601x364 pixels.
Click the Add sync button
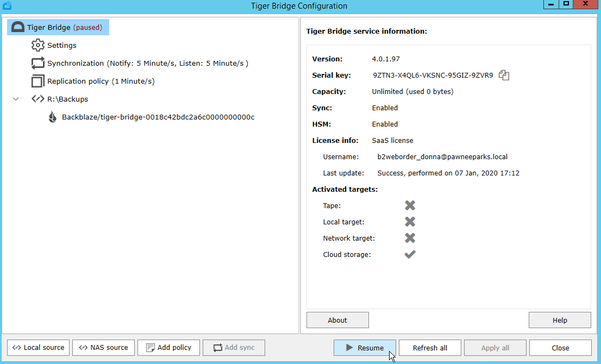234,348
